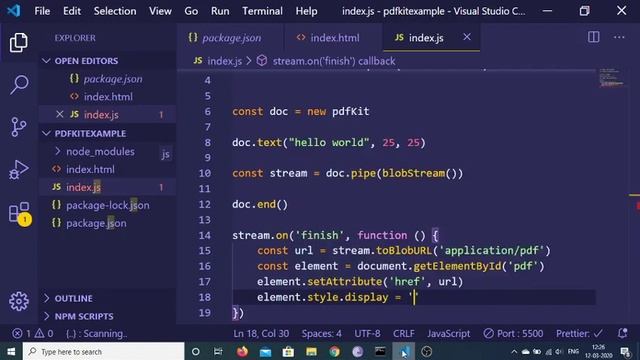The image size is (640, 360).
Task: Open the Source Control view
Action: coord(19,127)
